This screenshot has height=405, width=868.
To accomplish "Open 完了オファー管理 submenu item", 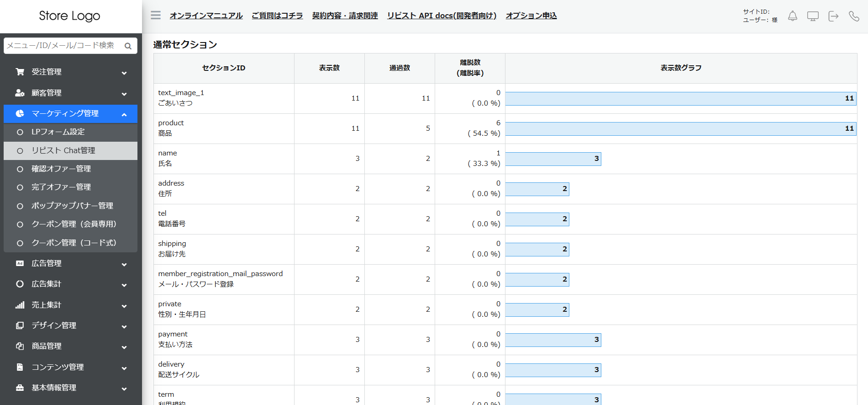I will pos(70,187).
